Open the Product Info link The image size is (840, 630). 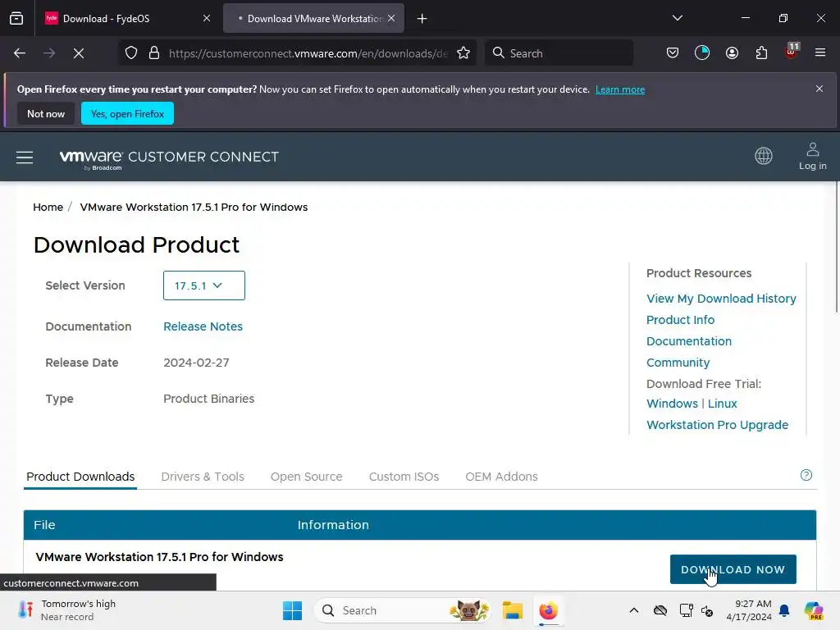pyautogui.click(x=680, y=320)
